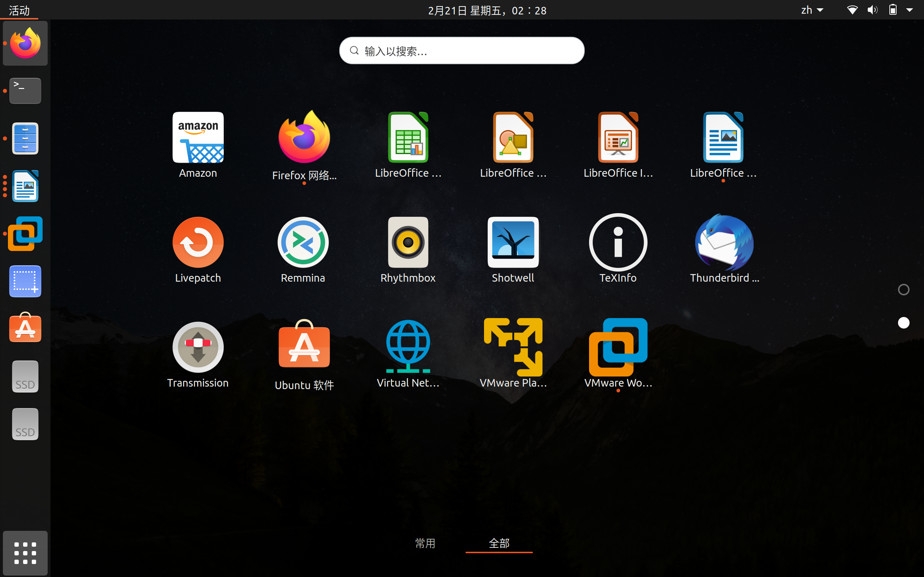The image size is (924, 577).
Task: Open Shotwell photo manager
Action: click(513, 243)
